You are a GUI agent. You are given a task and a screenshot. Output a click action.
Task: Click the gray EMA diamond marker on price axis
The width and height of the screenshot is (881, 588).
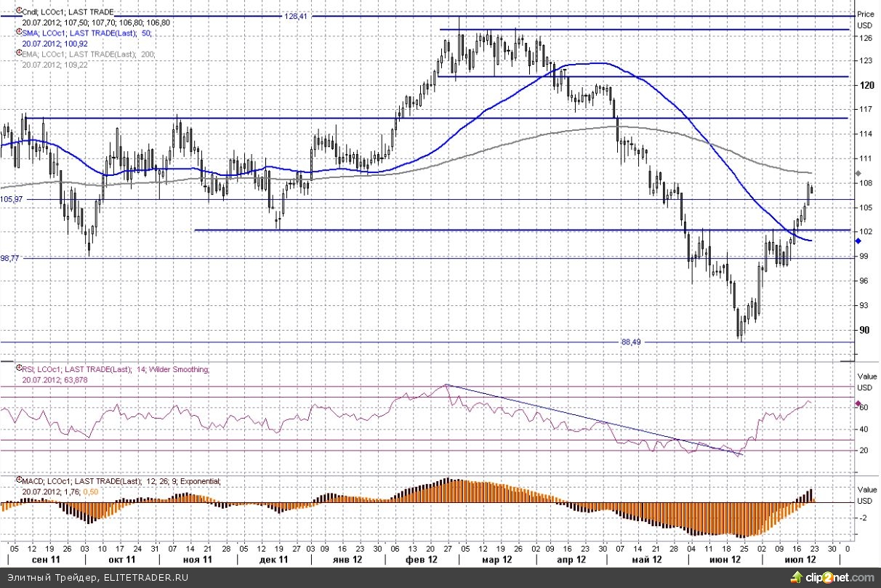858,174
